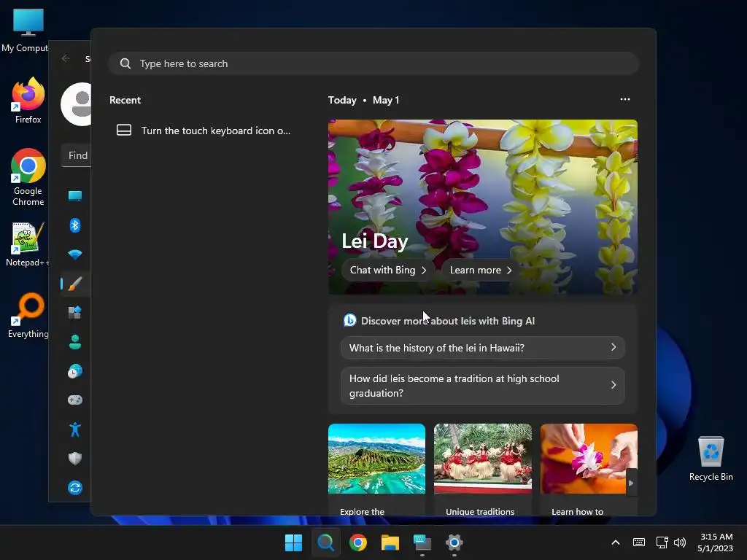This screenshot has height=560, width=747.
Task: Click the Bing icon beside Discover more
Action: point(350,321)
